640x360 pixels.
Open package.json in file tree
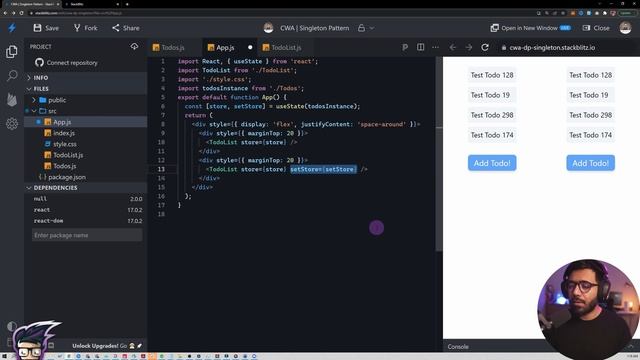pos(86,177)
